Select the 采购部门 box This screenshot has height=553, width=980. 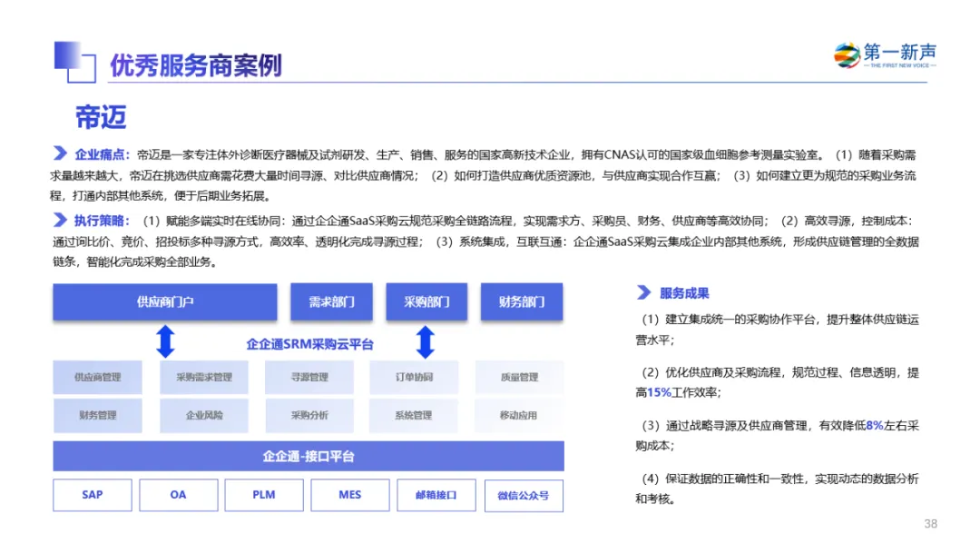click(426, 302)
